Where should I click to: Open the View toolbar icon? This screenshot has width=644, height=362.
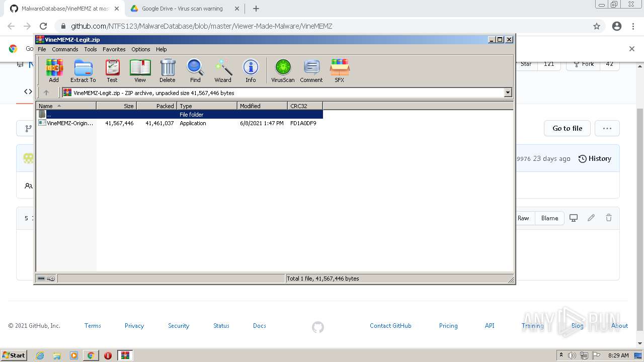[140, 70]
